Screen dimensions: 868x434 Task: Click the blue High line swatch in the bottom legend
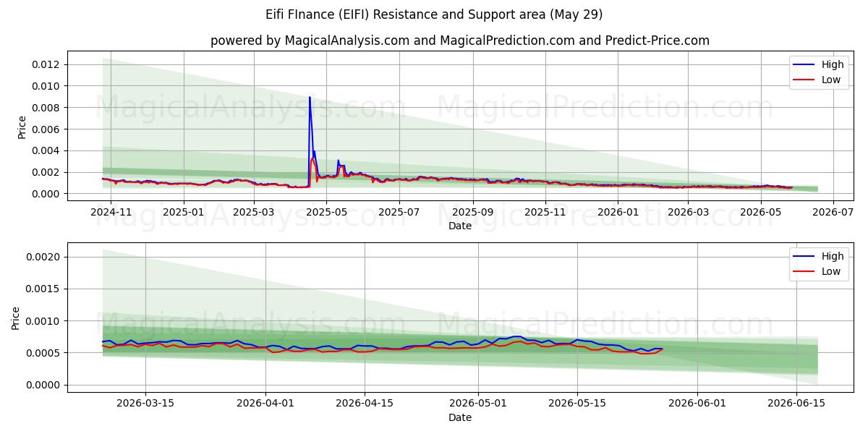pos(804,257)
